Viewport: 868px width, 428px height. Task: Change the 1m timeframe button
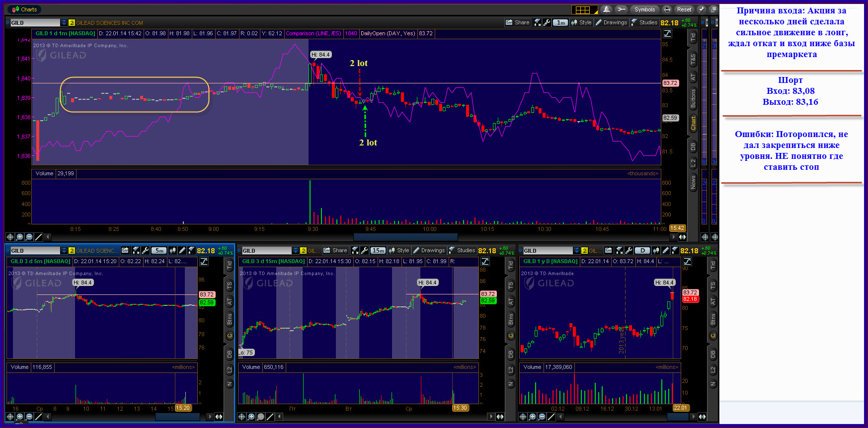pos(560,22)
